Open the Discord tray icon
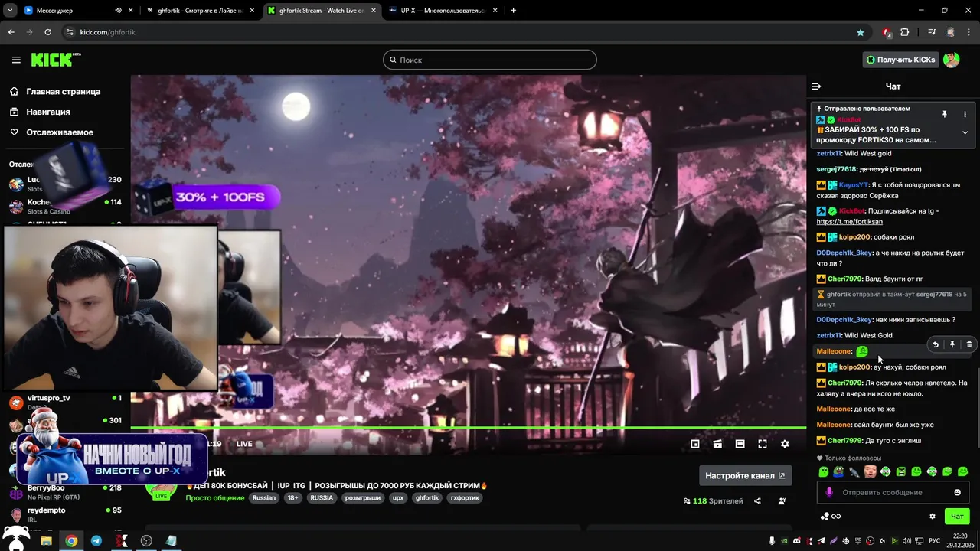The height and width of the screenshot is (551, 980). 797,541
